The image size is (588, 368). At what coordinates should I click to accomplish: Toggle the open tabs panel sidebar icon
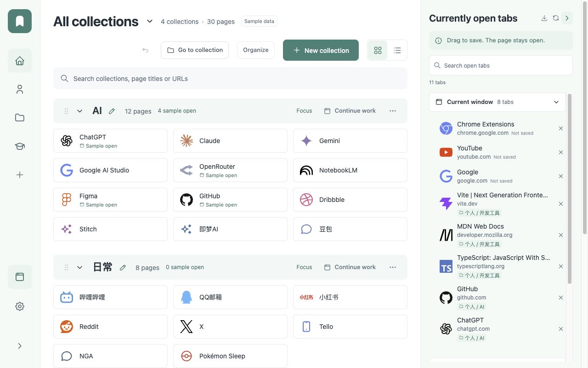(20, 277)
